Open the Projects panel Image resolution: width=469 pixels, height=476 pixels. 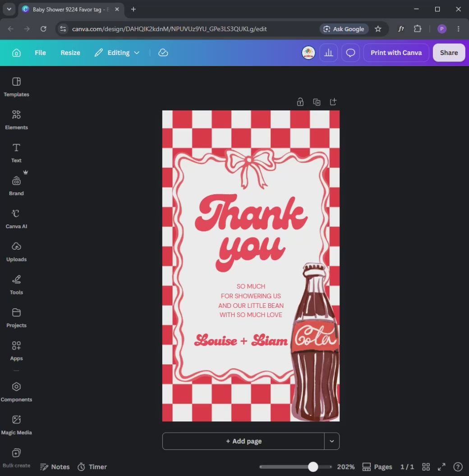pyautogui.click(x=16, y=318)
